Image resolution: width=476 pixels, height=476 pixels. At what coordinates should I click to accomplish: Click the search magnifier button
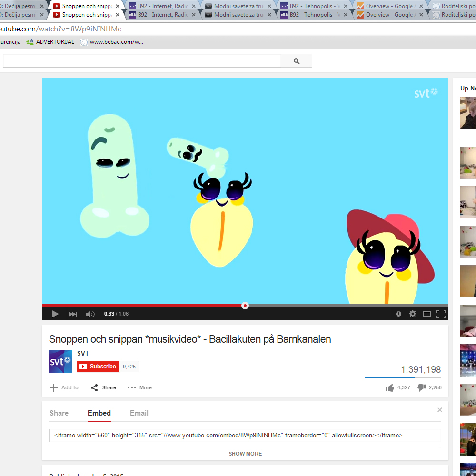click(296, 61)
